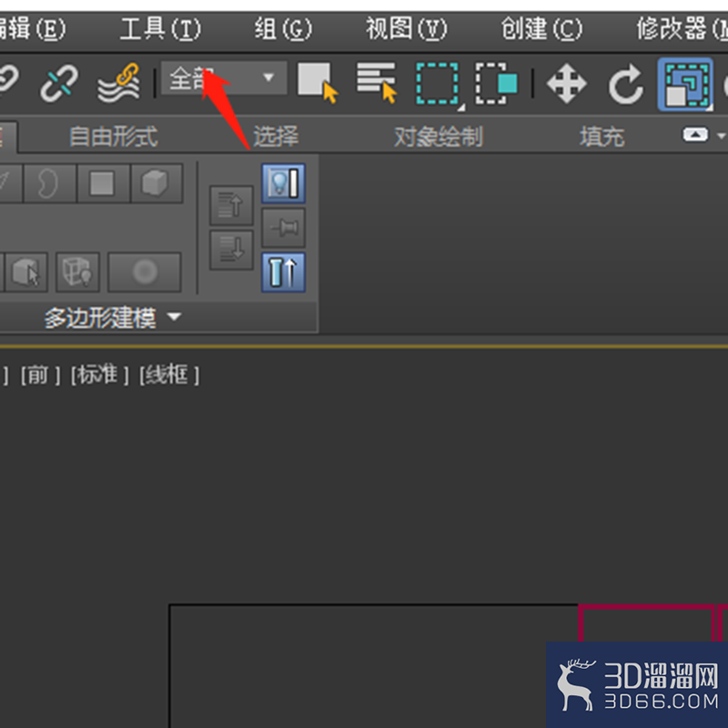This screenshot has height=728, width=728.
Task: Activate the Select Object tool
Action: [318, 83]
